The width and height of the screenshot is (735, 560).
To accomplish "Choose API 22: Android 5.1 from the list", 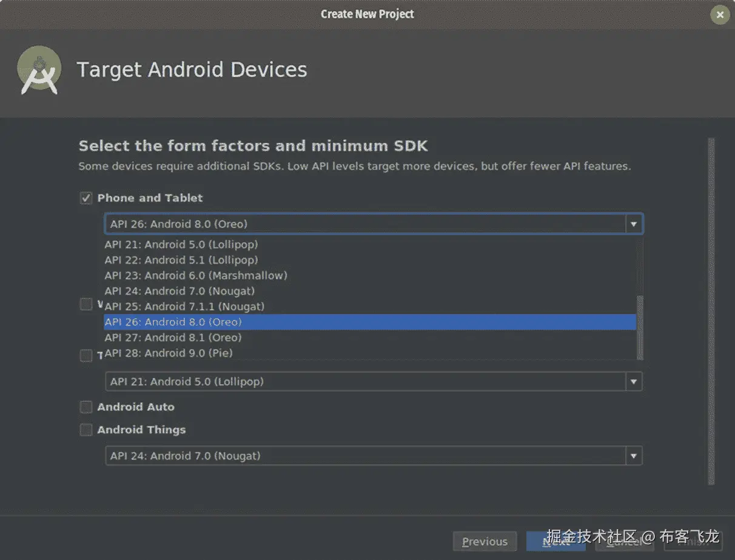I will (x=181, y=260).
